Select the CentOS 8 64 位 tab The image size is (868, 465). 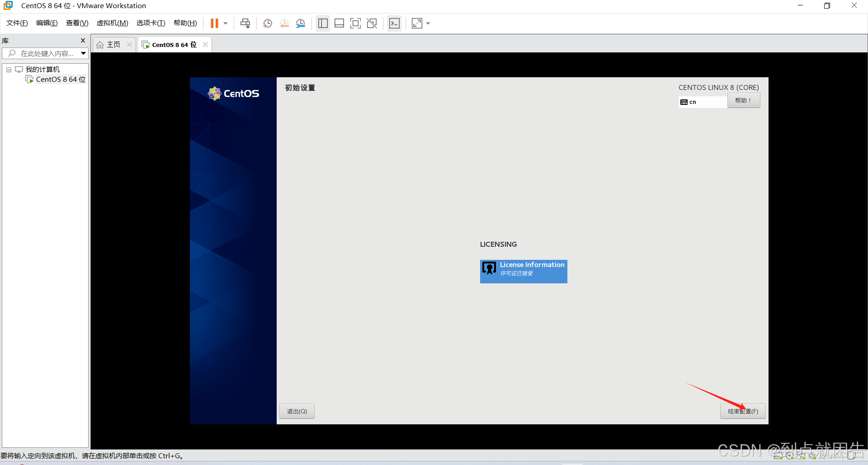(x=174, y=45)
